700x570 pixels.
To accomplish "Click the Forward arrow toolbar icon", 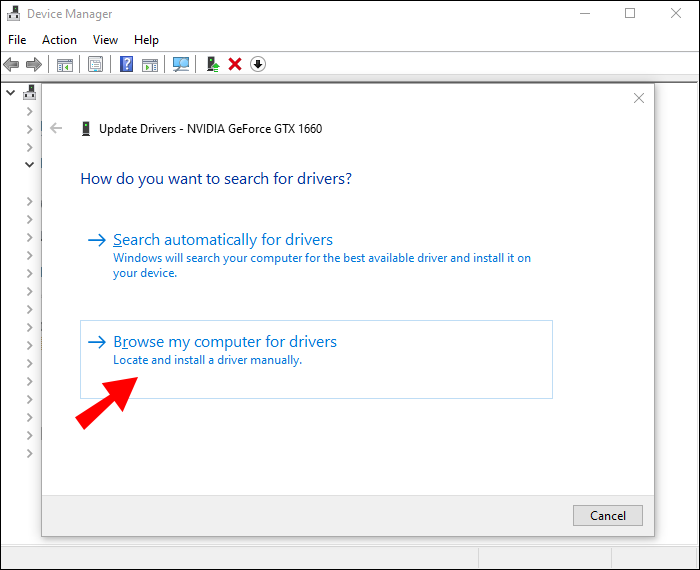I will pyautogui.click(x=34, y=65).
